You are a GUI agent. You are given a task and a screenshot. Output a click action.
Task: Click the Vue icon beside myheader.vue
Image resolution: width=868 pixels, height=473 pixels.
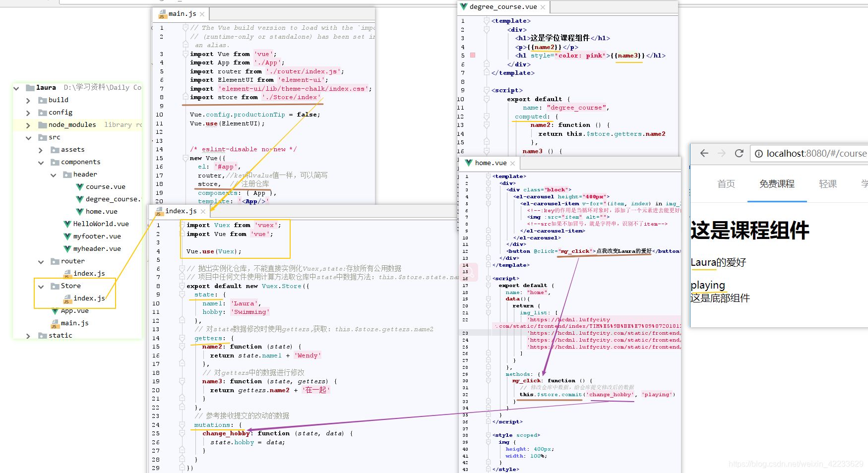coord(67,249)
